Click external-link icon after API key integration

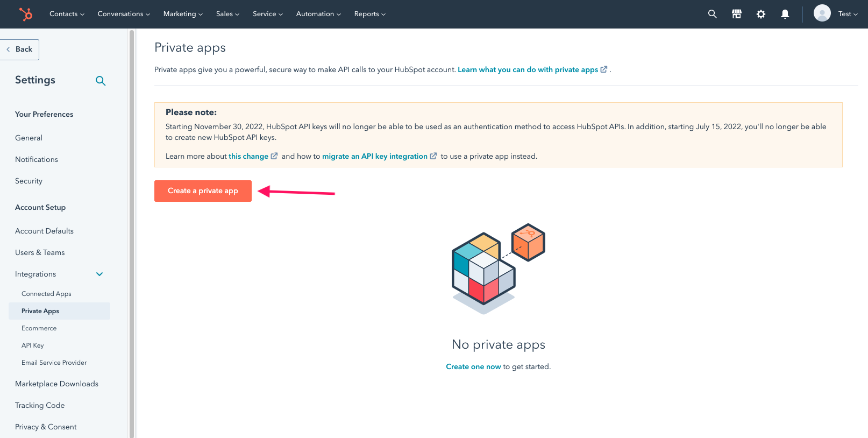pyautogui.click(x=433, y=156)
